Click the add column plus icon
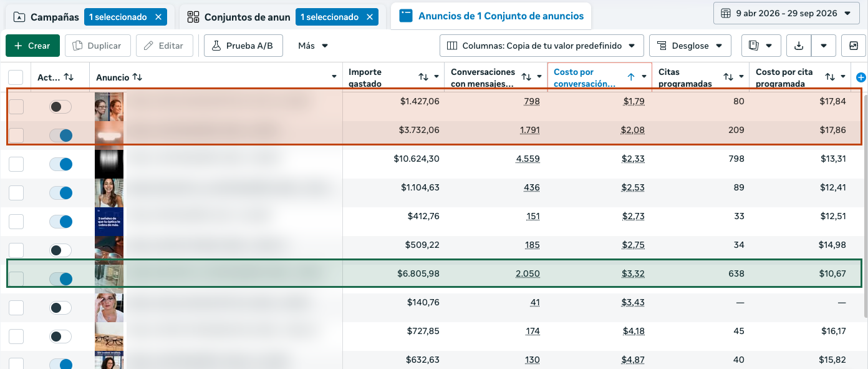The height and width of the screenshot is (369, 868). point(861,77)
